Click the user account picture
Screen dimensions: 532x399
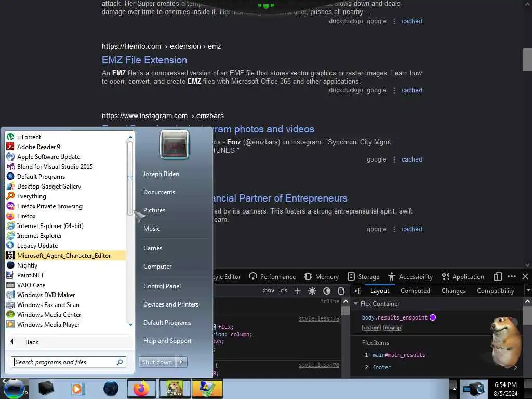point(175,144)
